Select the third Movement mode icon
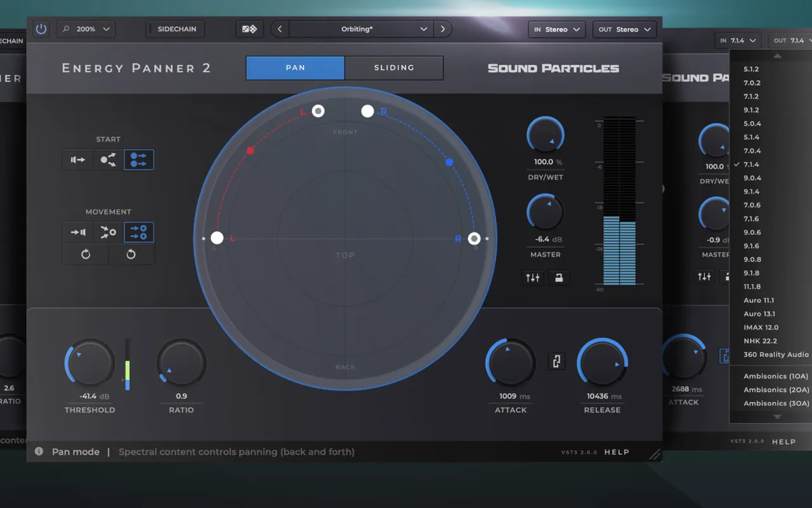Viewport: 812px width, 508px height. pos(139,232)
